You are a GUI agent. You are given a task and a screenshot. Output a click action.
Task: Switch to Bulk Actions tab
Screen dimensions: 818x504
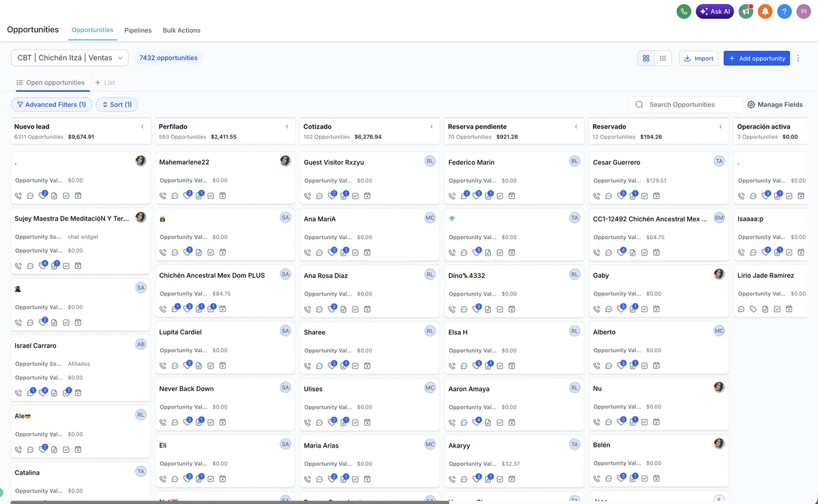(181, 30)
